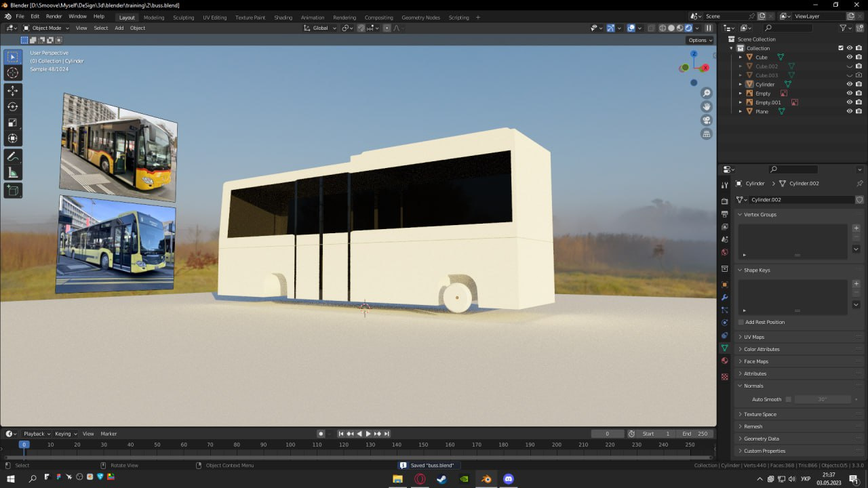Screen dimensions: 868x488
Task: Select the Scale tool
Action: 12,123
